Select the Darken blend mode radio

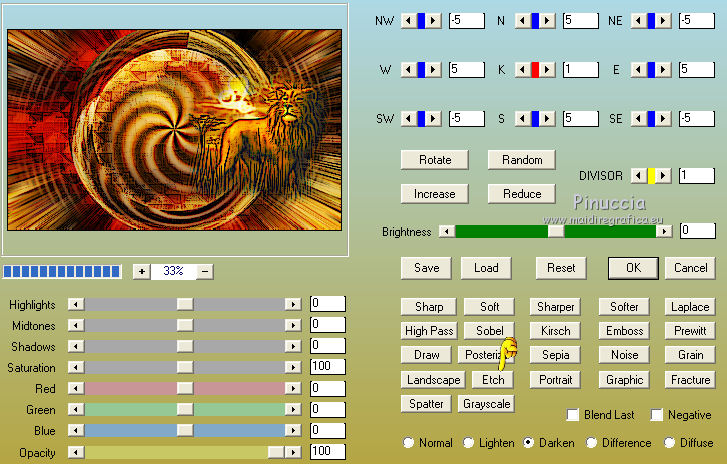tap(528, 443)
